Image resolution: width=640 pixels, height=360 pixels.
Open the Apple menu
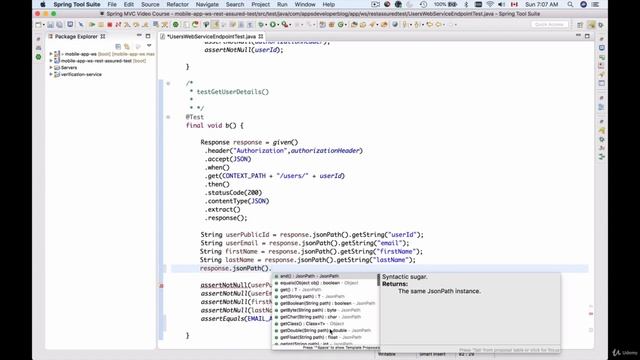pos(43,4)
